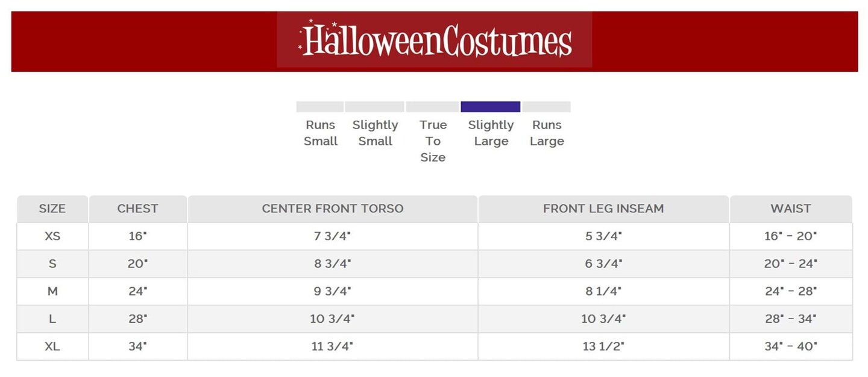Click the medium chest 24" cell
The image size is (868, 377).
[x=137, y=291]
